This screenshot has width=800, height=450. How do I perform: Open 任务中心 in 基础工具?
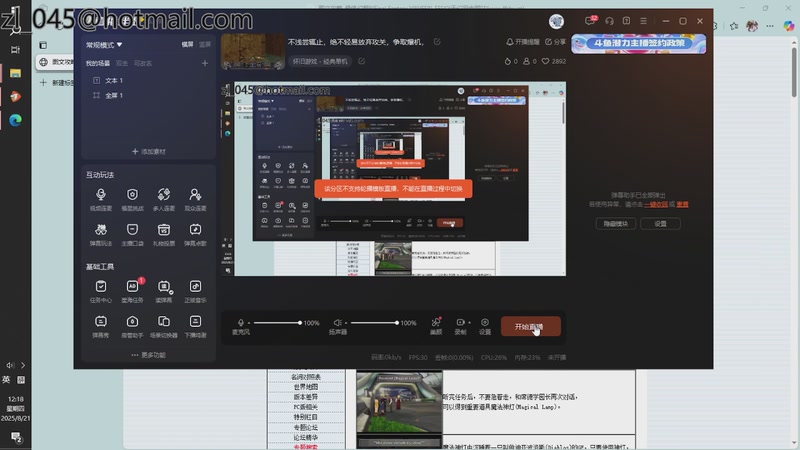pyautogui.click(x=101, y=291)
